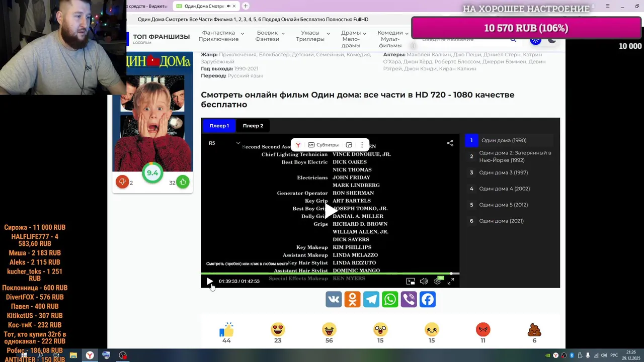Open the three-dot menu in the video overlay

362,145
